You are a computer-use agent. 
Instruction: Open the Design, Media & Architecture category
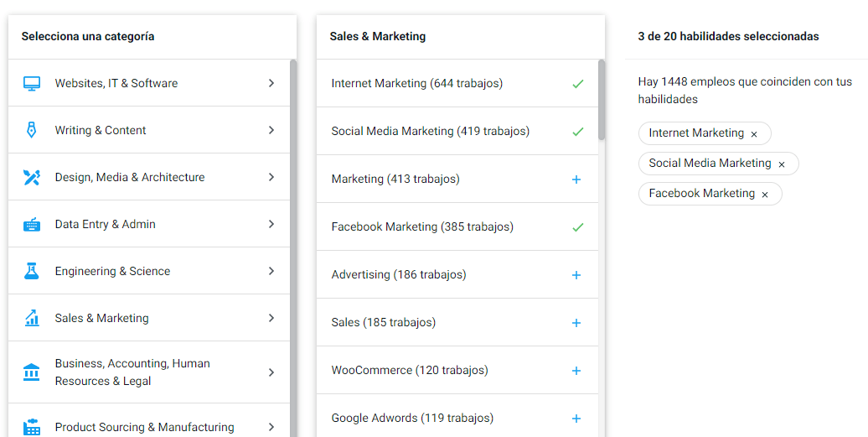tap(149, 177)
